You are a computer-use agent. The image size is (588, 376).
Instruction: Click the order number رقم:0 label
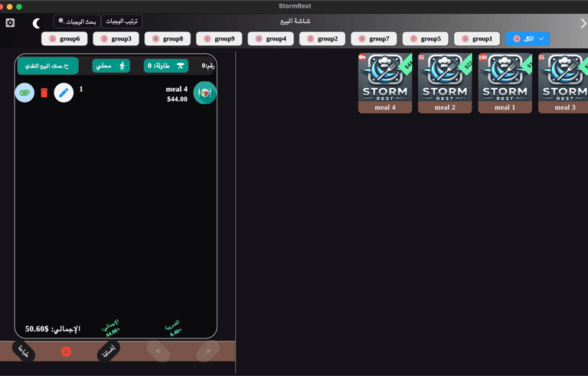[208, 66]
